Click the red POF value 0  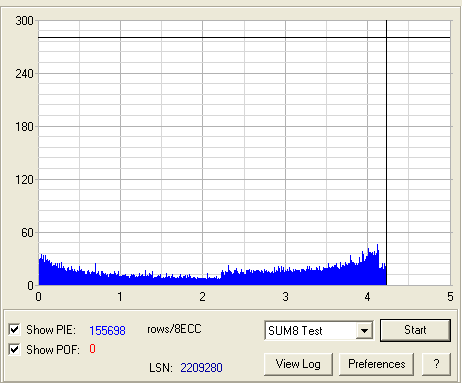click(x=92, y=349)
